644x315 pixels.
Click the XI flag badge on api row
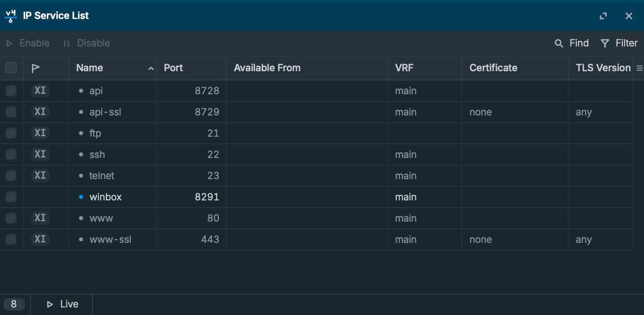click(40, 91)
